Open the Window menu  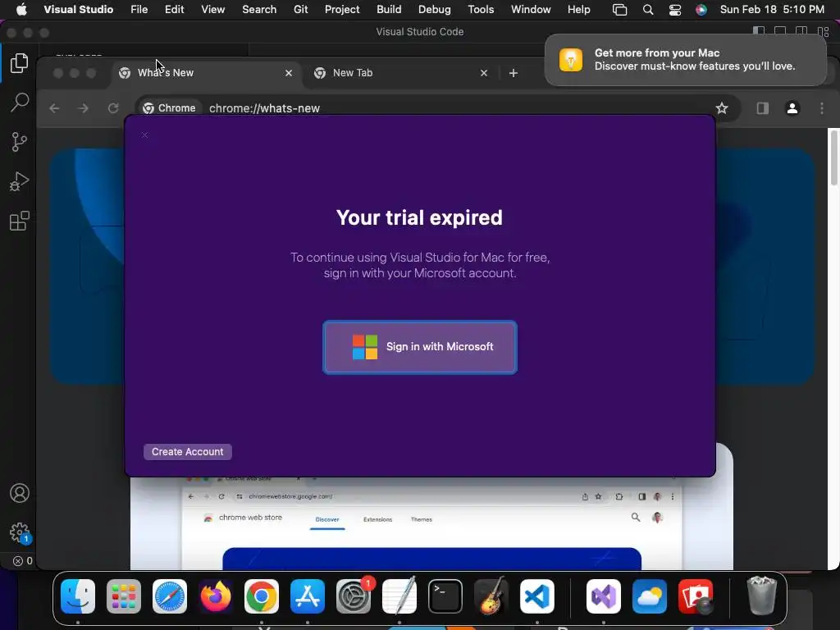click(531, 10)
